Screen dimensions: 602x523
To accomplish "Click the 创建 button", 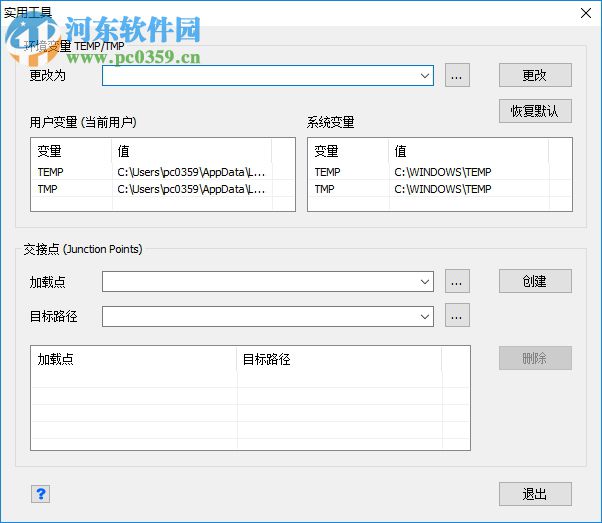I will coord(535,281).
